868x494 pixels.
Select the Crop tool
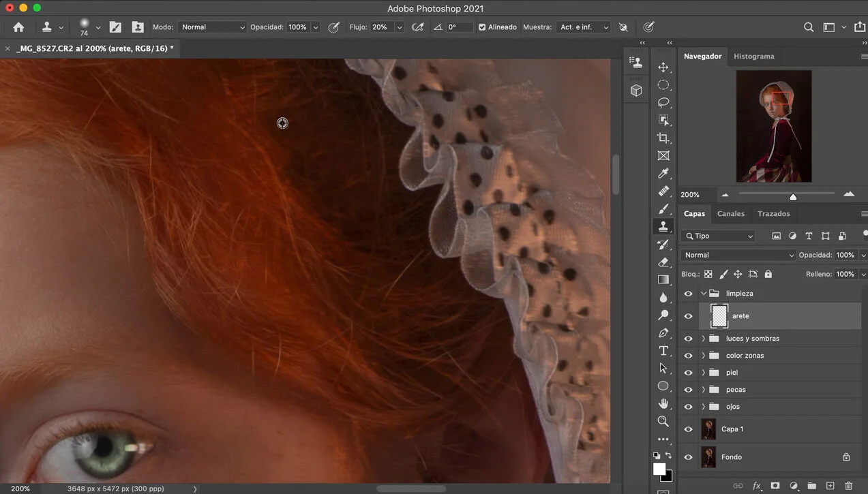tap(663, 138)
